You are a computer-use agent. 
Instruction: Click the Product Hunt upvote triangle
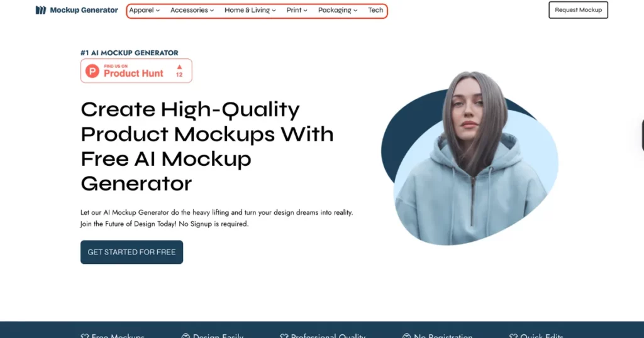179,66
